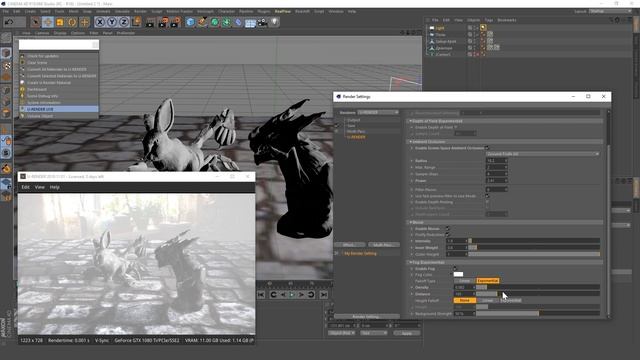Click the Coordinate System icon
Viewport: 640px width, 360px height.
click(136, 22)
